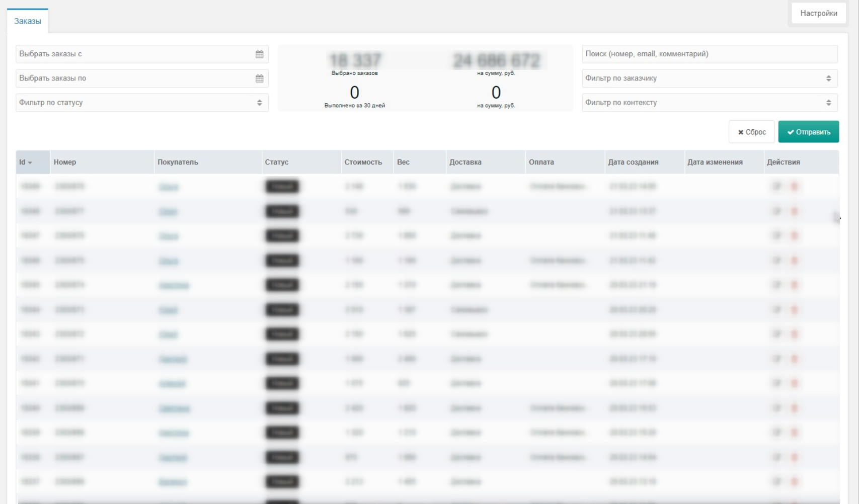Open calendar for 'Выбрать заказы по' field
The width and height of the screenshot is (859, 504).
(x=259, y=78)
